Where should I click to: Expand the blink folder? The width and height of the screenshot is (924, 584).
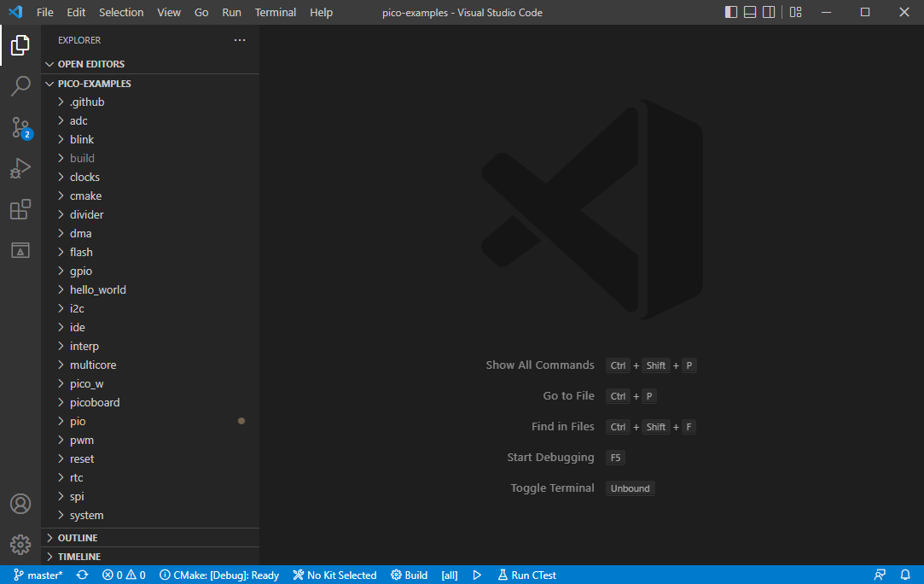click(x=150, y=140)
